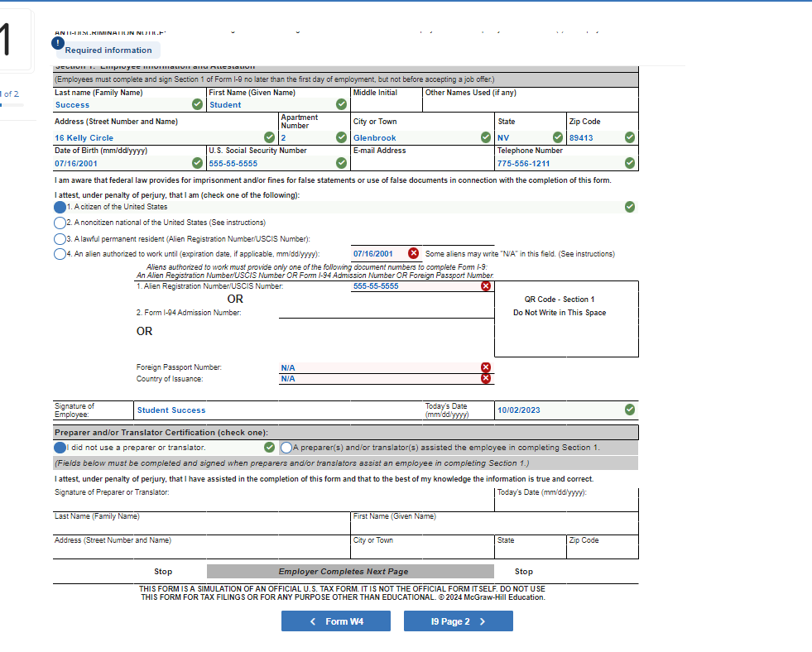Click the Signature of Employee field

click(278, 410)
